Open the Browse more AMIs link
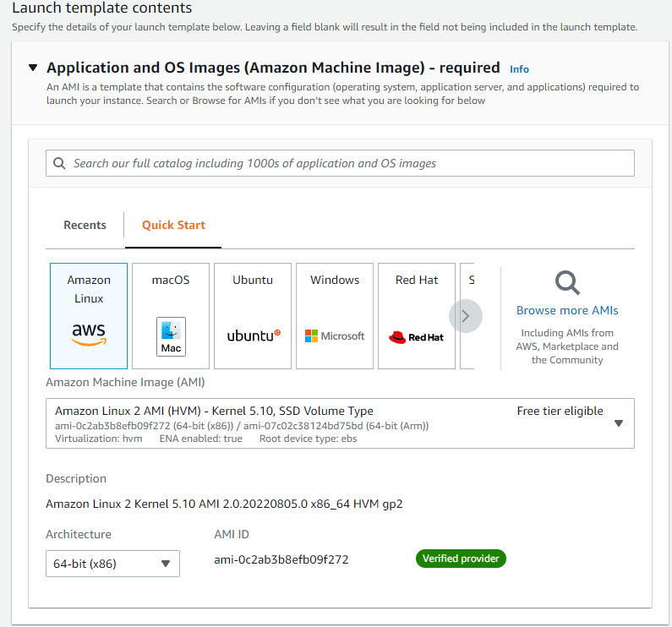 pyautogui.click(x=567, y=310)
